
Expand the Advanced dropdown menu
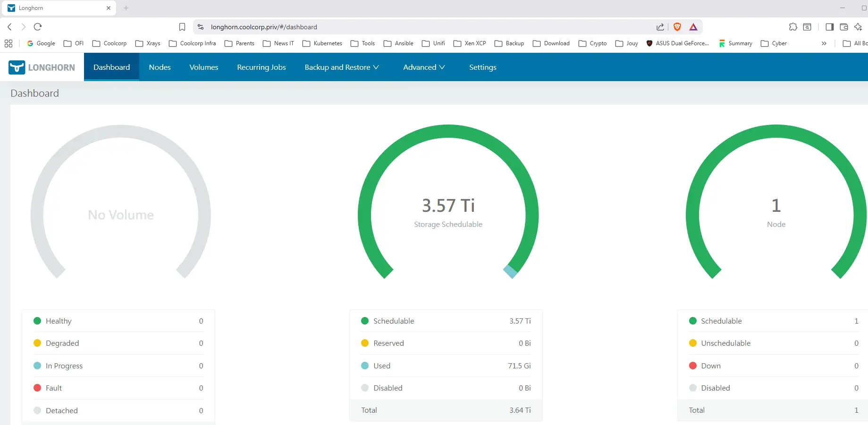pos(423,67)
